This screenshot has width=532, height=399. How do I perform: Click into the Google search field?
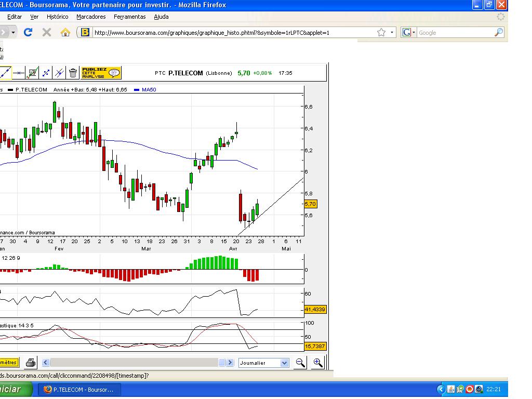click(x=455, y=33)
